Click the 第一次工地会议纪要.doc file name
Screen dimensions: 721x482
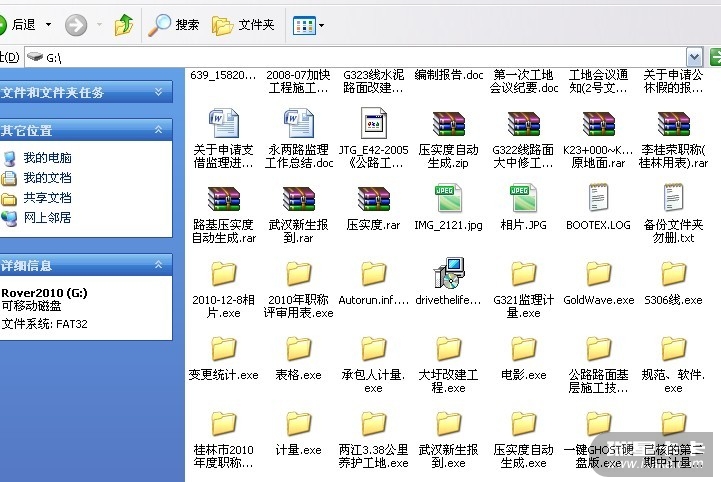pyautogui.click(x=523, y=81)
